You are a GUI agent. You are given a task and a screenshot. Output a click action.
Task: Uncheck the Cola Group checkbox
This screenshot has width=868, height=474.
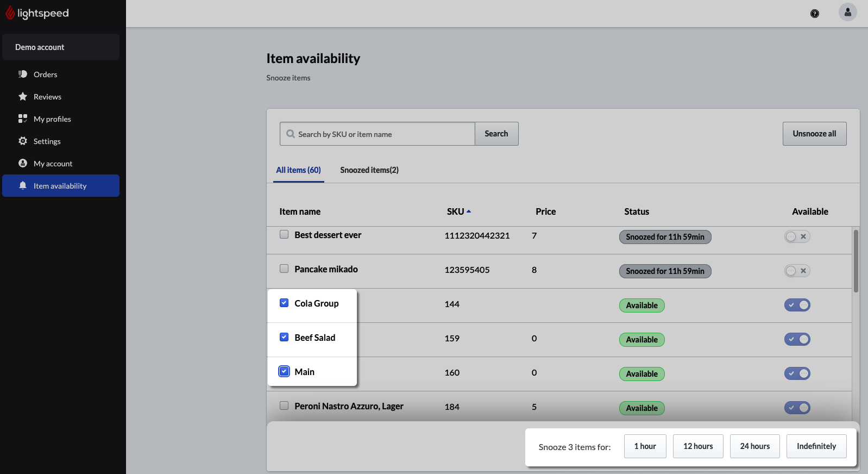pyautogui.click(x=284, y=303)
